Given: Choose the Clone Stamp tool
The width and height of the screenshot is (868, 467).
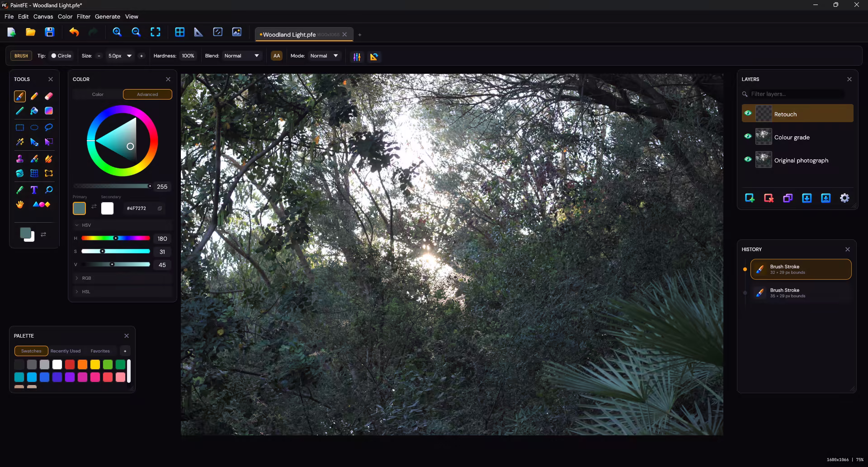Looking at the screenshot, I should tap(20, 159).
